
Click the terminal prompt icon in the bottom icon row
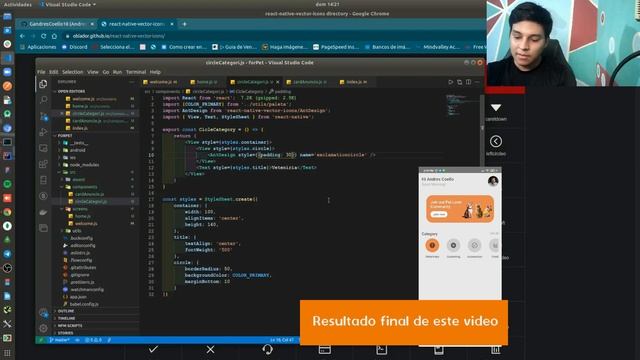pyautogui.click(x=382, y=349)
